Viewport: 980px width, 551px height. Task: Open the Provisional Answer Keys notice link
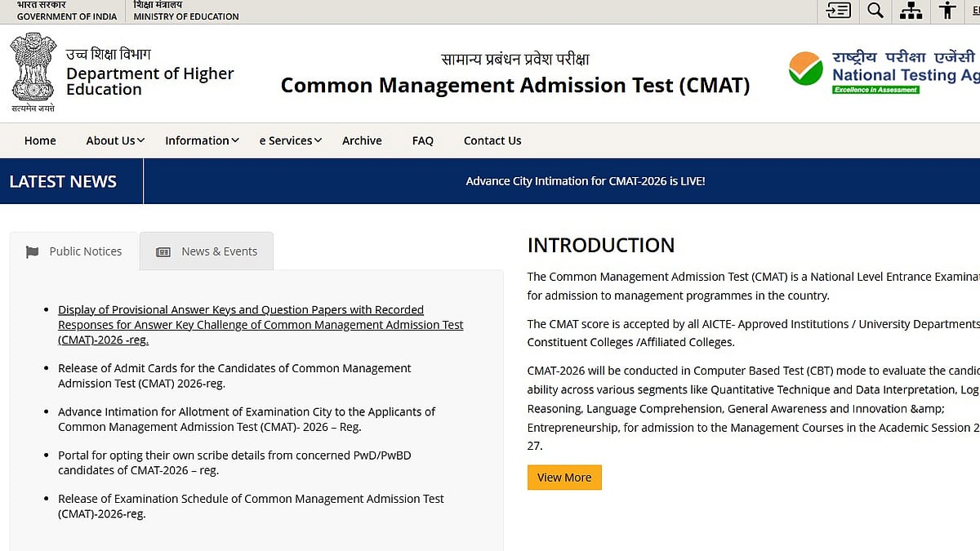(x=261, y=324)
